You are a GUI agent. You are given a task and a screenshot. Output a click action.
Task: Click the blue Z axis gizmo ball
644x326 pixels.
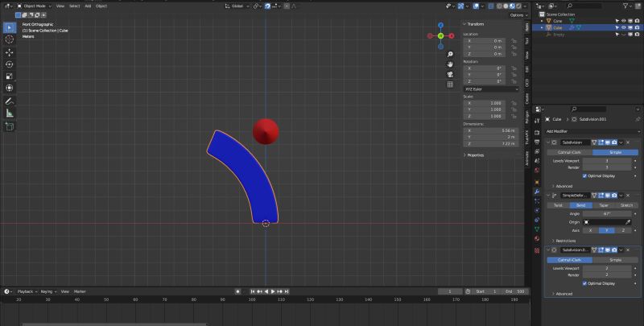[x=440, y=25]
